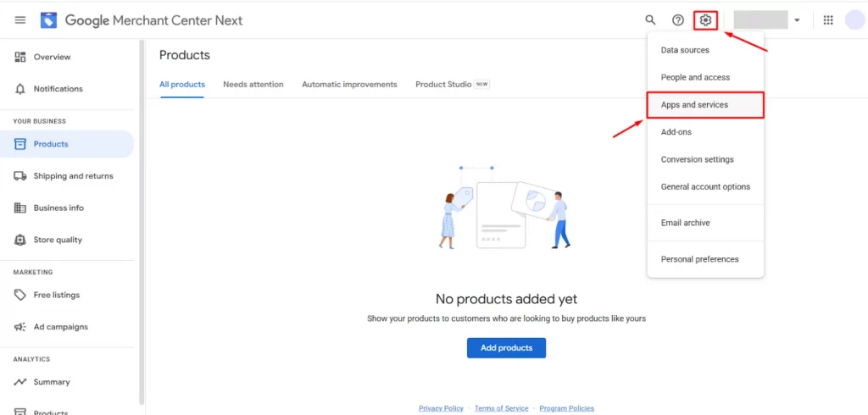This screenshot has height=415, width=868.
Task: Open the Automatic improvements tab
Action: 349,85
